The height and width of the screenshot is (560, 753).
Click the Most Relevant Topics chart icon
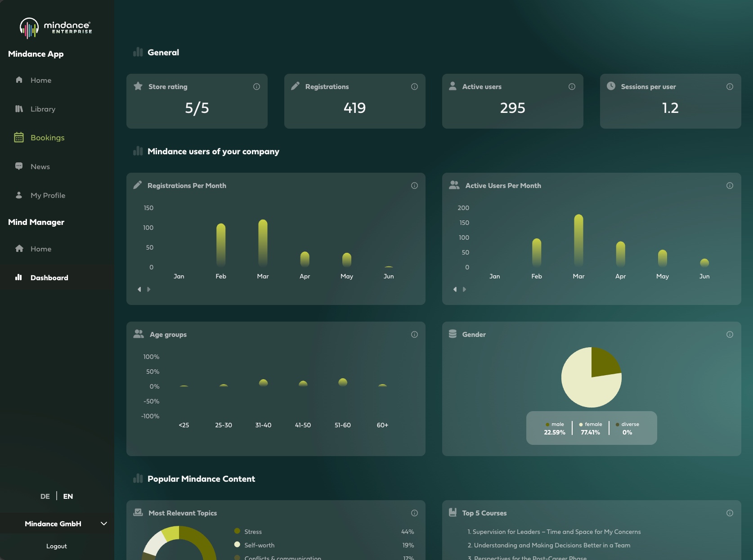click(x=138, y=512)
